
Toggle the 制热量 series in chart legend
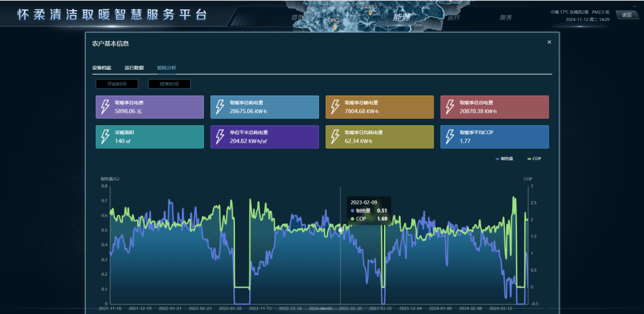pyautogui.click(x=504, y=159)
